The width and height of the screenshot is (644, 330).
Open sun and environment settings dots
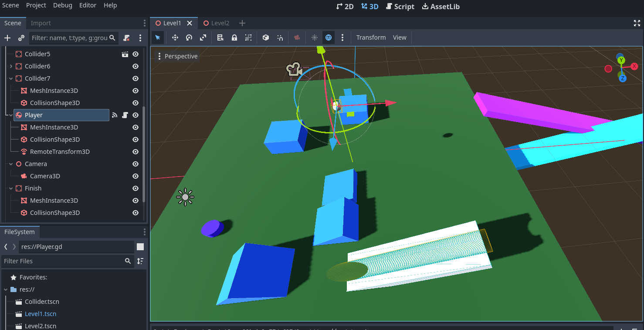(x=342, y=37)
